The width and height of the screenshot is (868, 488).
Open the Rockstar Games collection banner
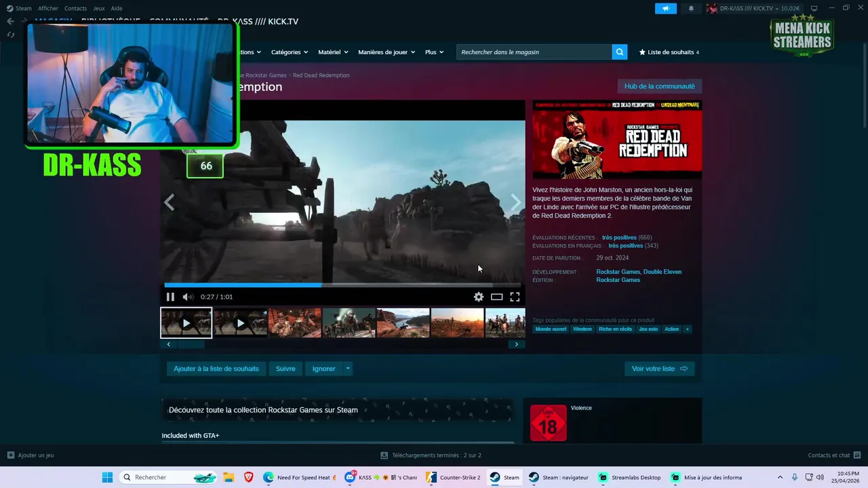337,410
